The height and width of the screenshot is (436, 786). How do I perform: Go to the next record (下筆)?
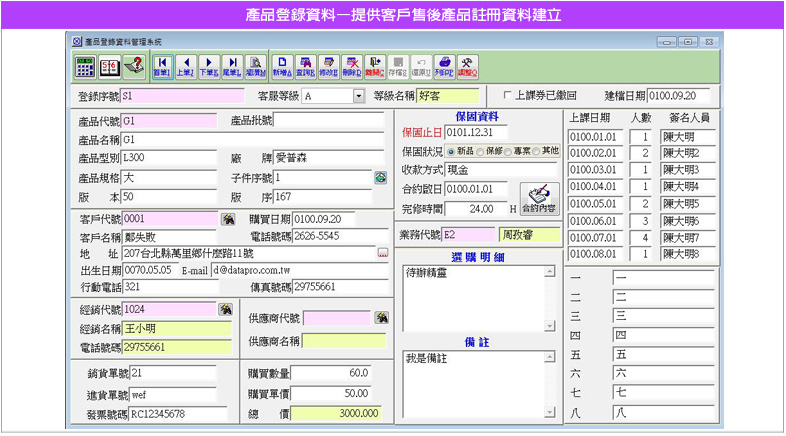point(209,66)
